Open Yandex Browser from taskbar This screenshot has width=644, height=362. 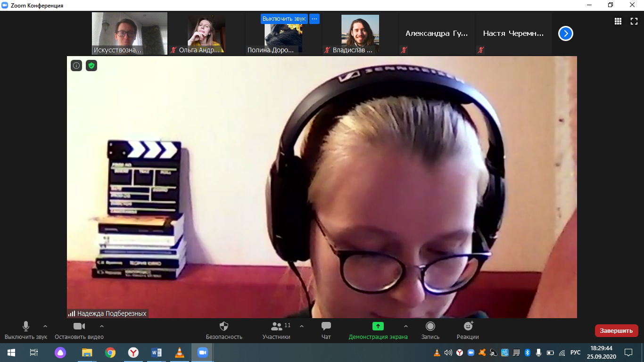point(133,352)
